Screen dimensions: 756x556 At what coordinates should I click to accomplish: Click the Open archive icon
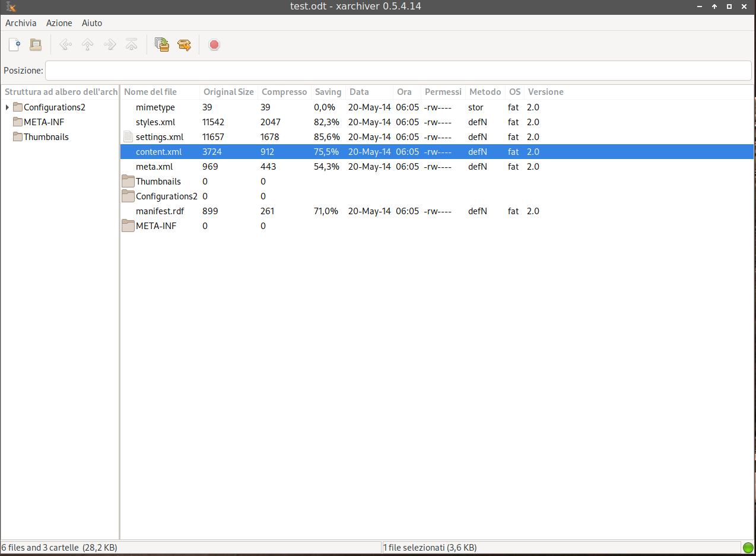[x=35, y=45]
